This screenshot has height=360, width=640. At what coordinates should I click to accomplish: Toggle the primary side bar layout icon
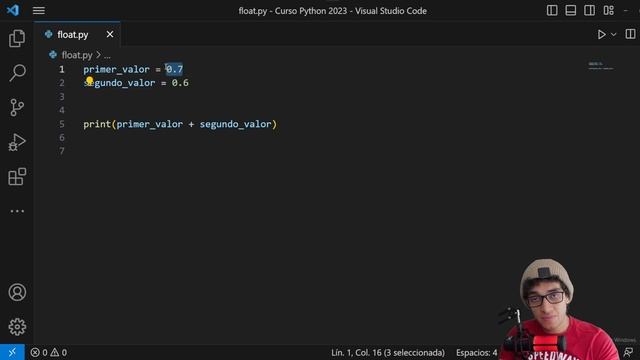[552, 10]
